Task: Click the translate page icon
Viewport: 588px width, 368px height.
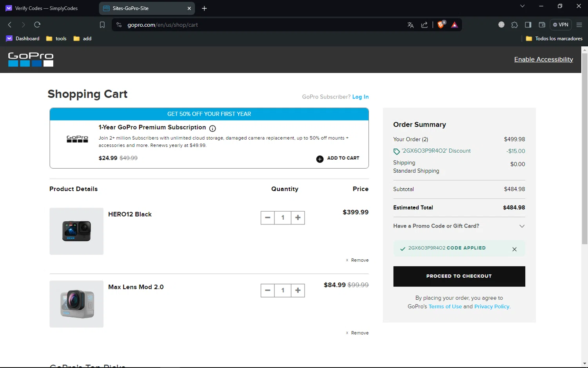Action: click(410, 25)
